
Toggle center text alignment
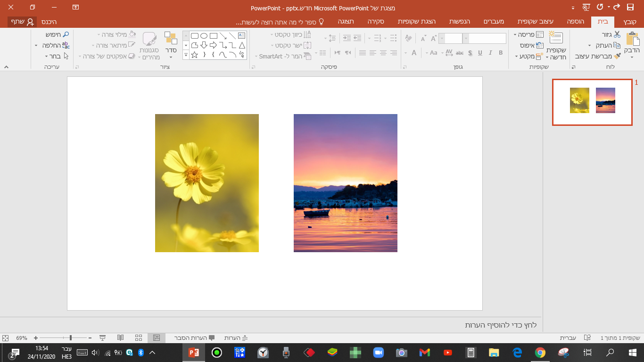(383, 53)
